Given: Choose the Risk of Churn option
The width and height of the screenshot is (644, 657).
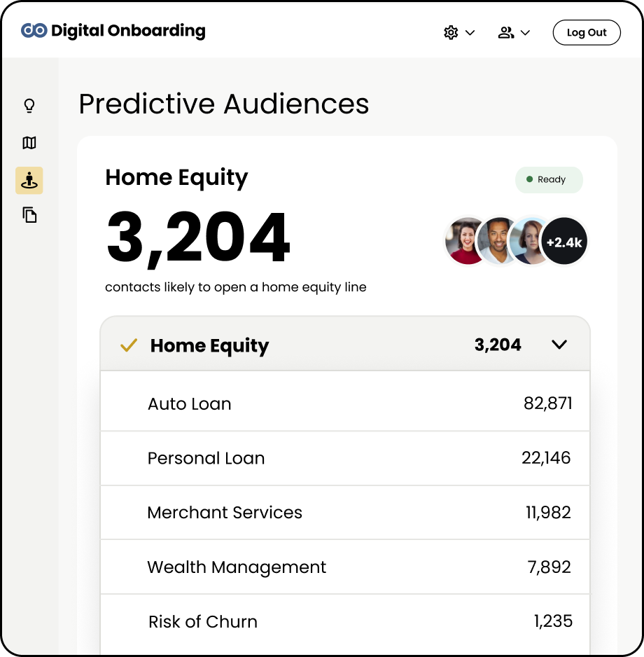Looking at the screenshot, I should point(345,623).
